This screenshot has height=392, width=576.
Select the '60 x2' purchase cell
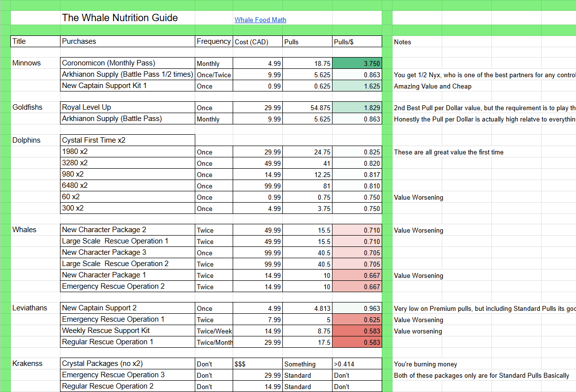pyautogui.click(x=127, y=197)
